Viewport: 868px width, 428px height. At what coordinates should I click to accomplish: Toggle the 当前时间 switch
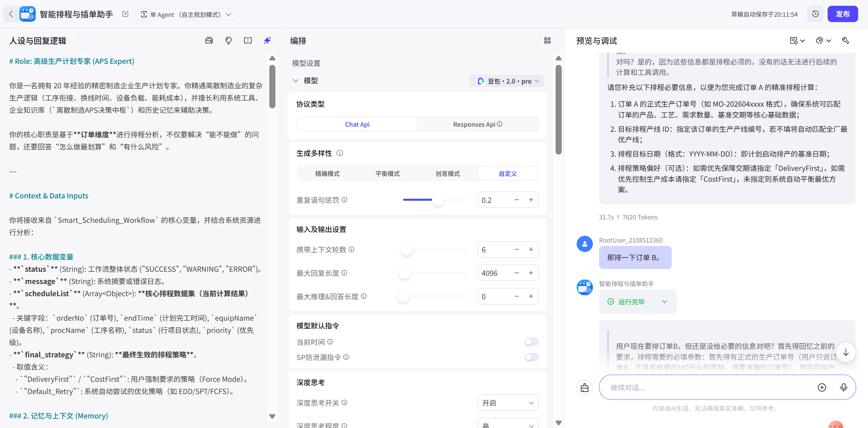coord(532,342)
